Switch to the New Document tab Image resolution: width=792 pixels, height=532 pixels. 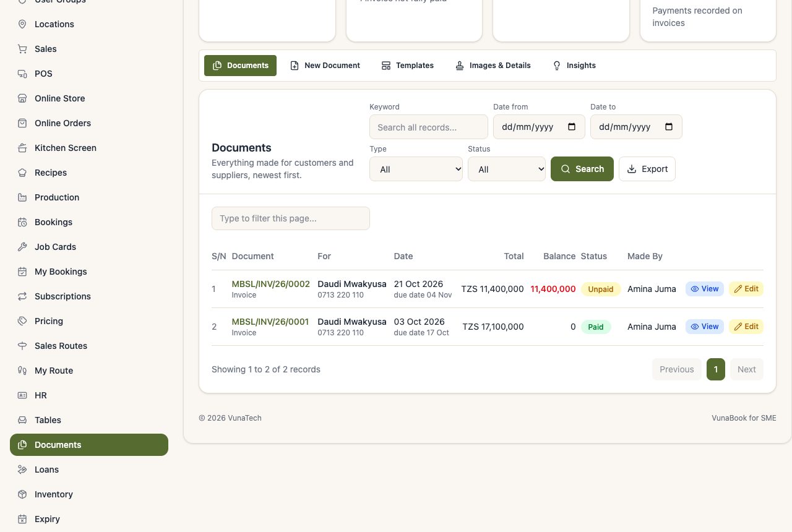point(325,66)
